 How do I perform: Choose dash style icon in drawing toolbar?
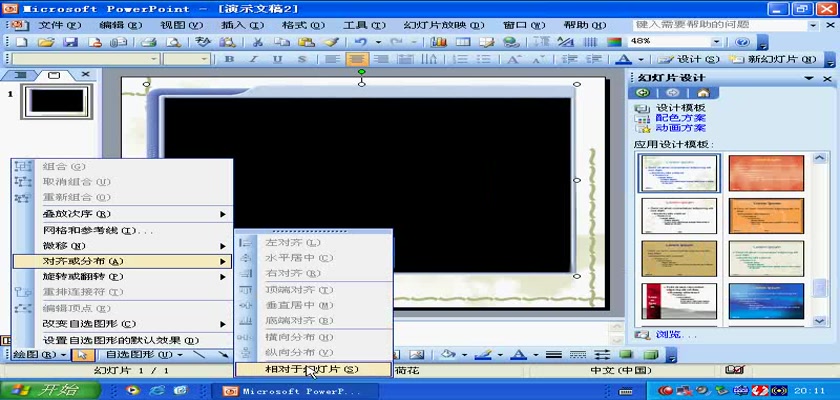coord(578,354)
